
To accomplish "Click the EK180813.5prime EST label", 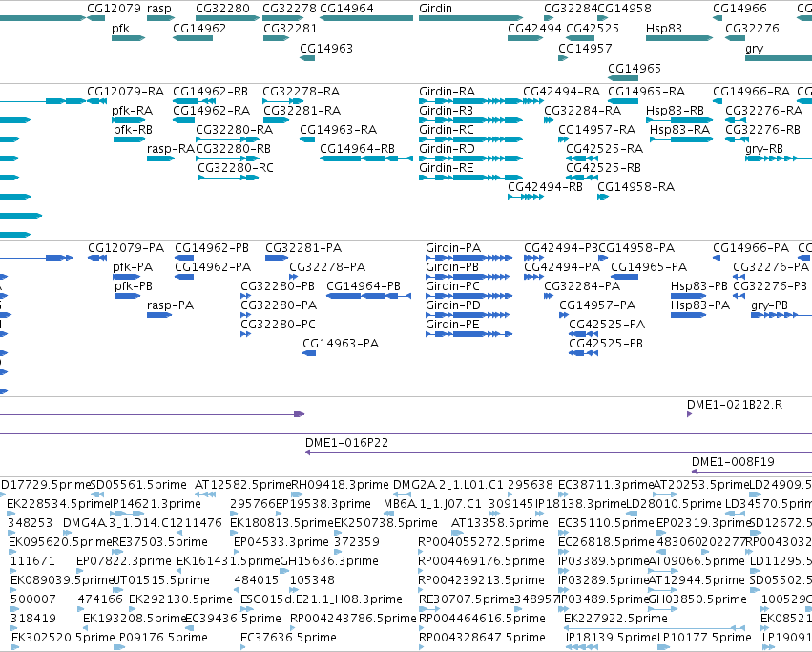I will coord(281,522).
